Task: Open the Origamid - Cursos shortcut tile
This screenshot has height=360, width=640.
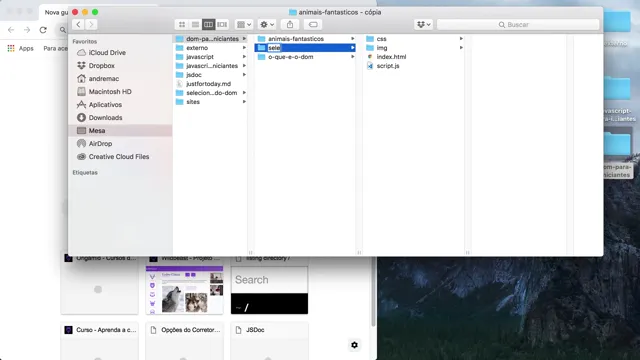Action: (x=100, y=286)
